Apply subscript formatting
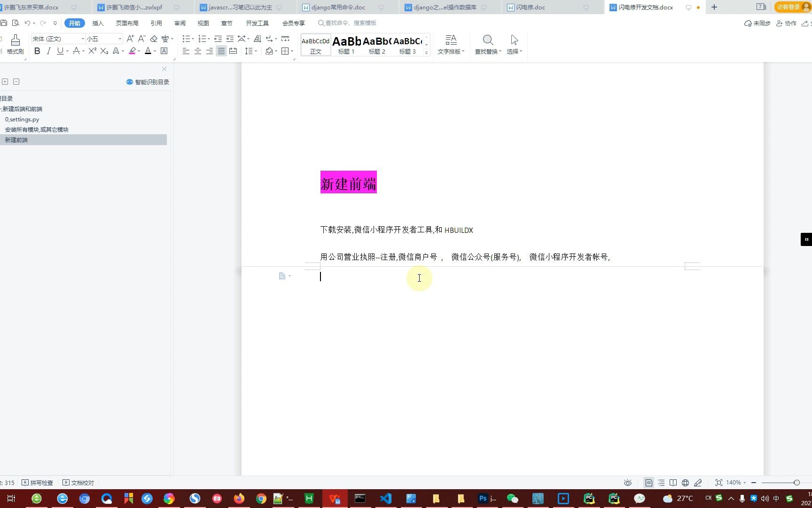The width and height of the screenshot is (812, 508). tap(103, 51)
